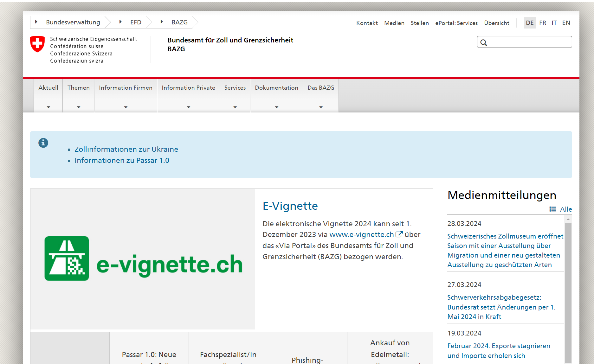Expand the EFD breadcrumb arrow
Image resolution: width=594 pixels, height=364 pixels.
[x=120, y=22]
